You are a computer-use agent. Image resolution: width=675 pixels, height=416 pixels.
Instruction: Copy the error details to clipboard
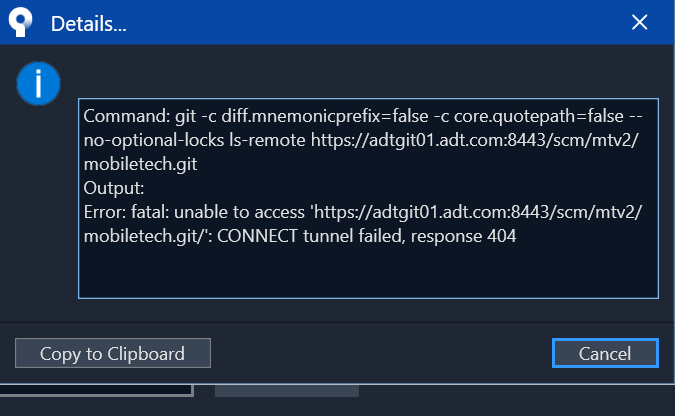[x=113, y=353]
